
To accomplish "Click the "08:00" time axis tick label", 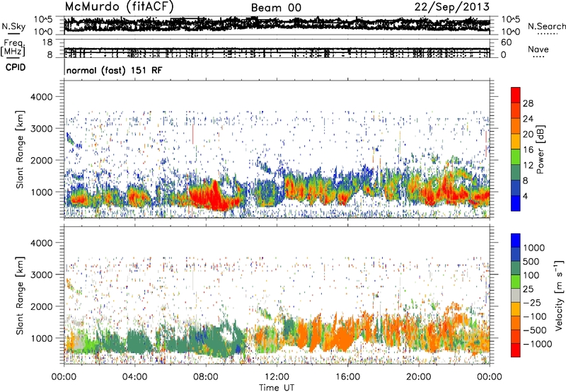I will tap(206, 377).
